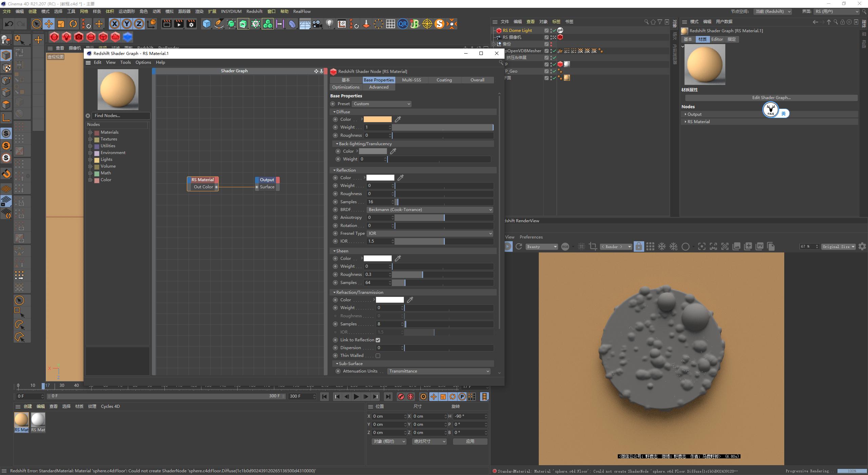Open the Tools menu in Shader Graph
Image resolution: width=868 pixels, height=475 pixels.
pyautogui.click(x=125, y=62)
